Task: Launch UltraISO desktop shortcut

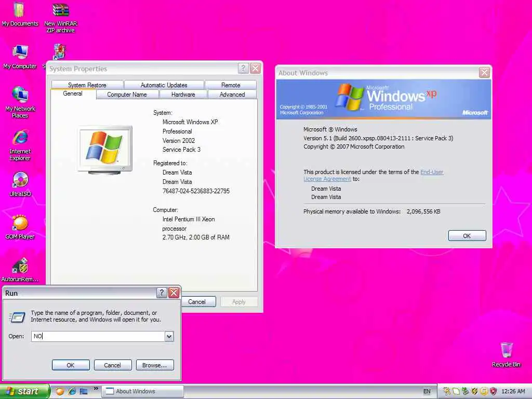Action: pos(20,184)
